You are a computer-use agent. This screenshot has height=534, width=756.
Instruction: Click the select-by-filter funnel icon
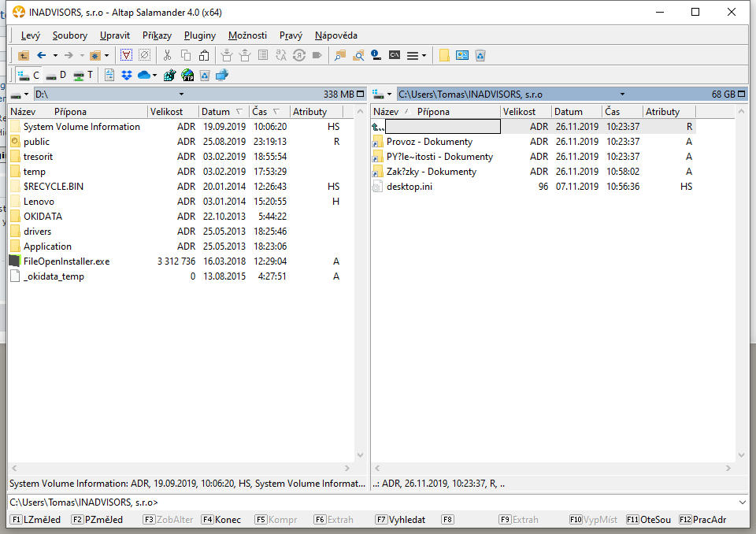126,55
